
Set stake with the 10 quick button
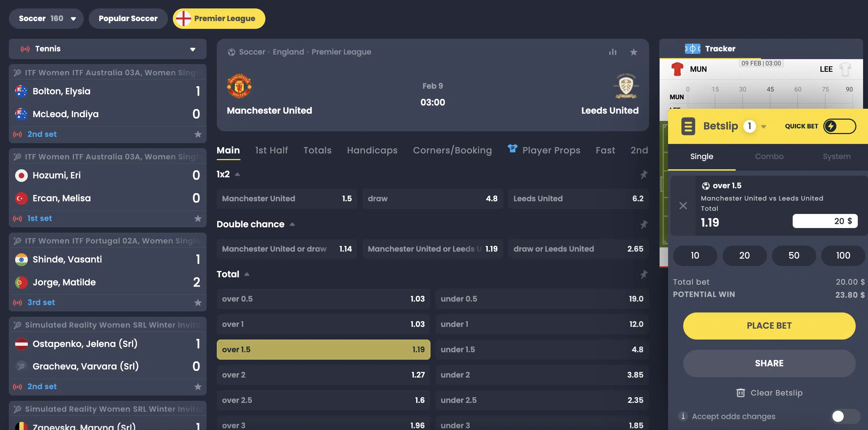point(695,256)
